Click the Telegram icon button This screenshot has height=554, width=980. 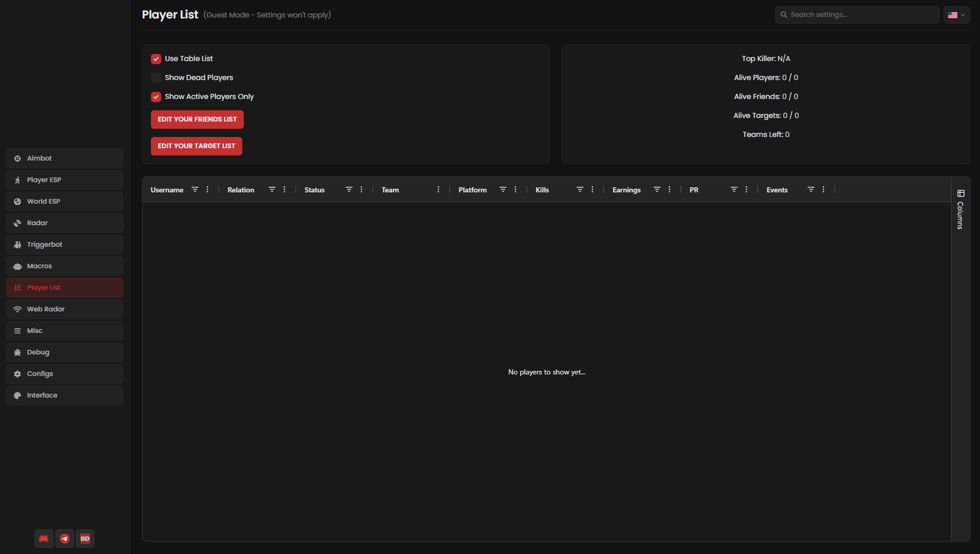coord(64,539)
